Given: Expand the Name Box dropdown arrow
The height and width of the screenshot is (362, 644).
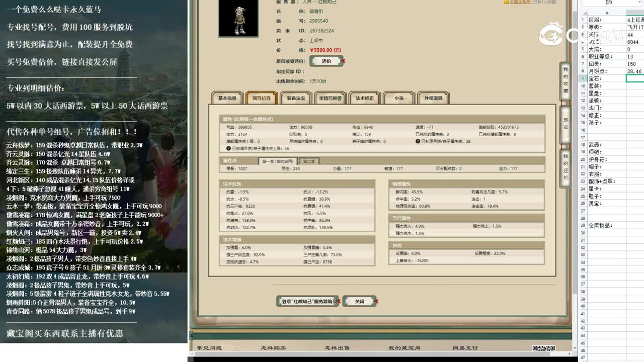Looking at the screenshot, I should (x=639, y=3).
